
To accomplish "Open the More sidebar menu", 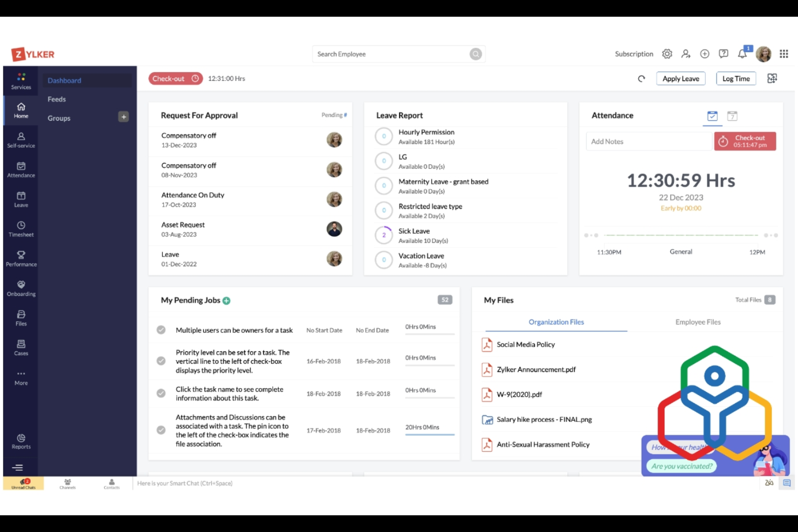I will tap(20, 376).
